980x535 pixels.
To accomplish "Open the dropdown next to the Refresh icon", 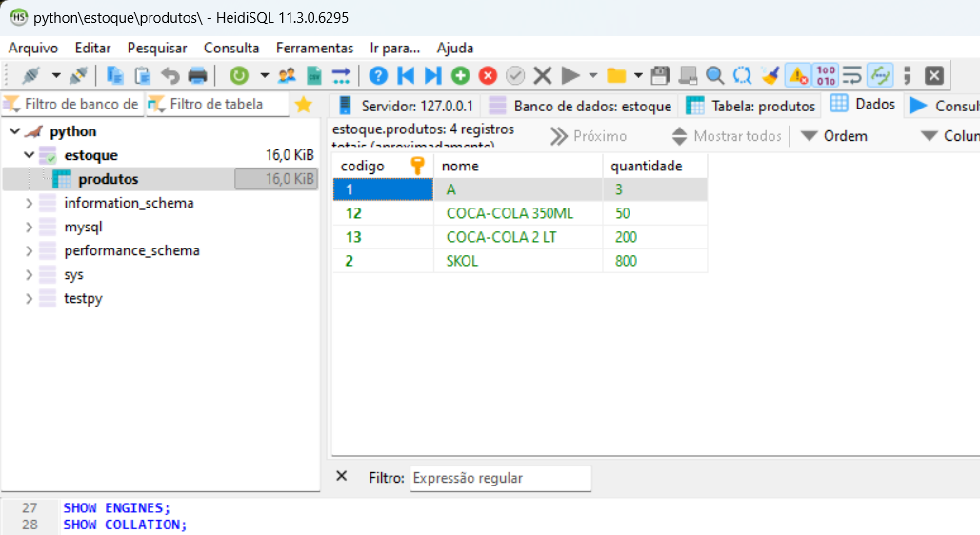I will (265, 75).
